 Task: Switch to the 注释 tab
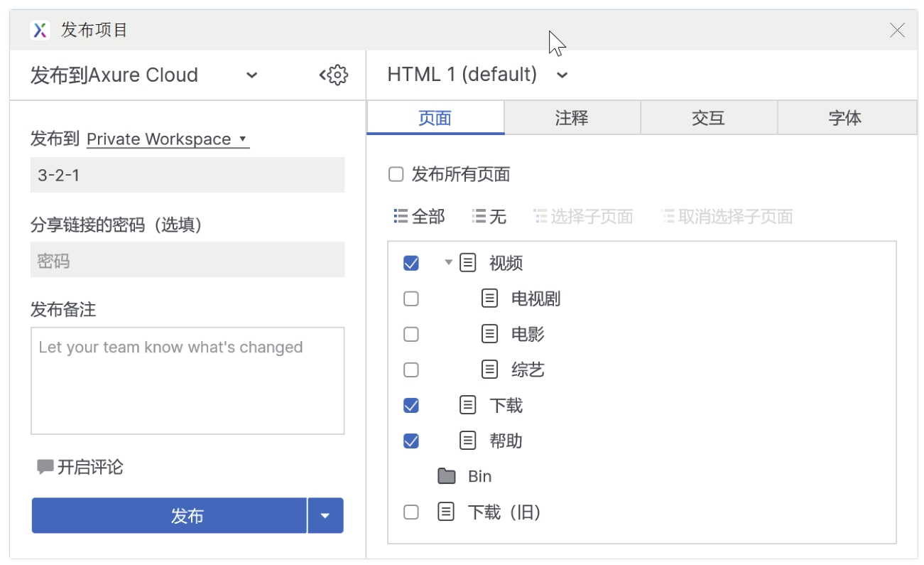[572, 118]
